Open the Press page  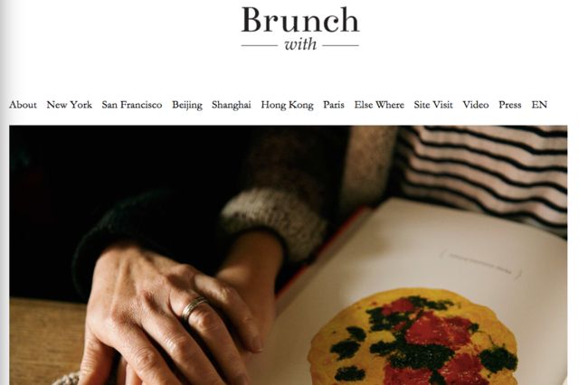click(510, 105)
